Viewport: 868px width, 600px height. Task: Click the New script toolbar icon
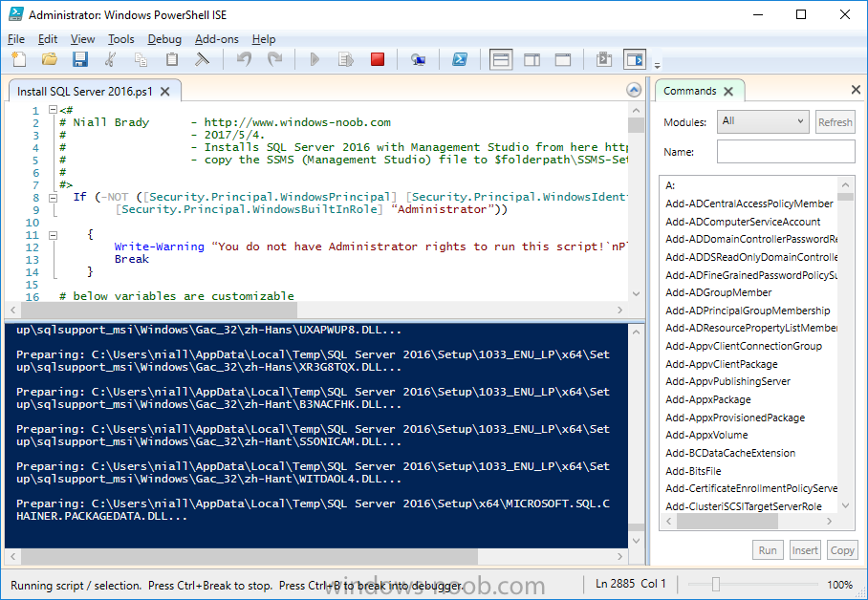pyautogui.click(x=19, y=59)
